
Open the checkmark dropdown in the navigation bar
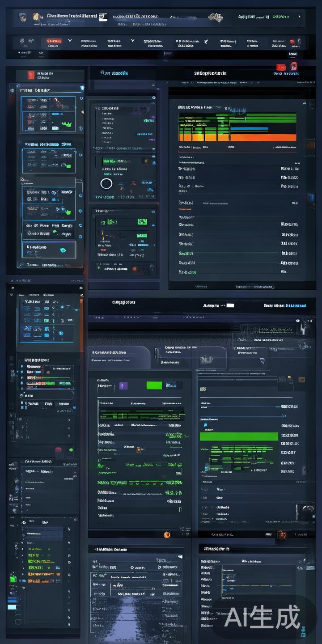tap(206, 42)
